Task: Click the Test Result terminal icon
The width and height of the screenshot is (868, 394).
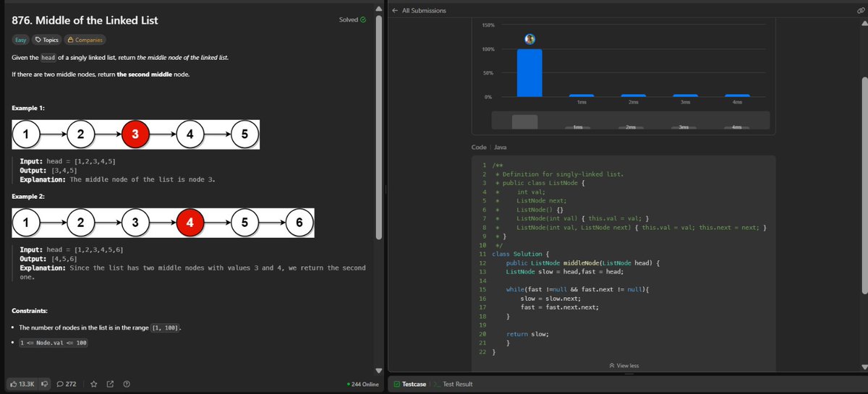Action: pyautogui.click(x=436, y=384)
